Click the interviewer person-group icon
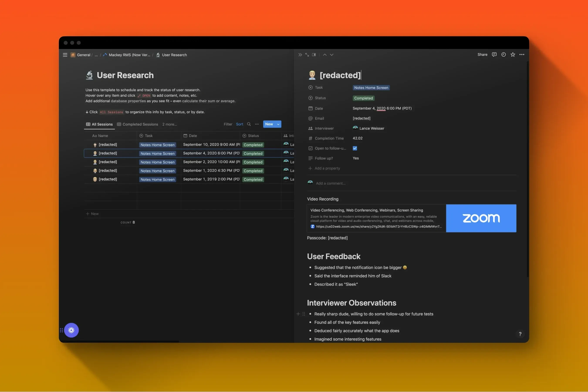 (310, 128)
